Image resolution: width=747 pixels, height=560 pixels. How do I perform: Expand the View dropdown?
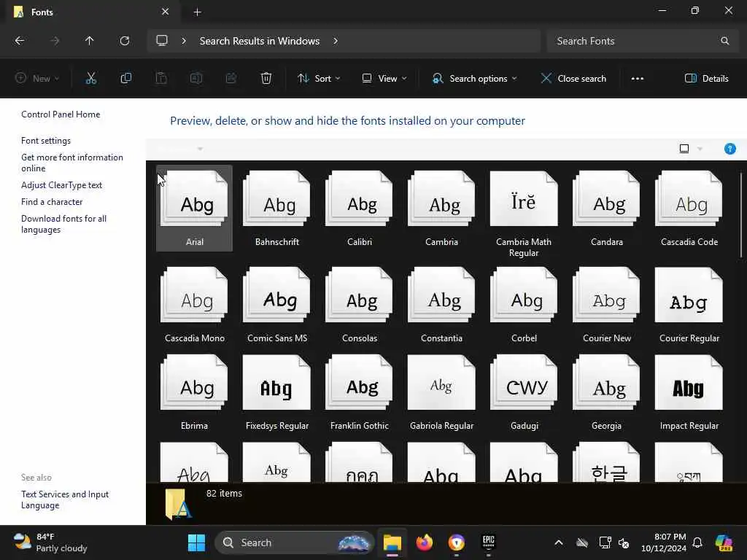pyautogui.click(x=384, y=79)
